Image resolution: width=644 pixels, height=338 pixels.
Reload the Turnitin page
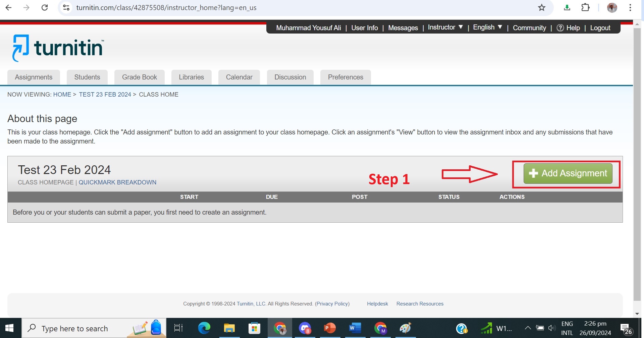[45, 7]
